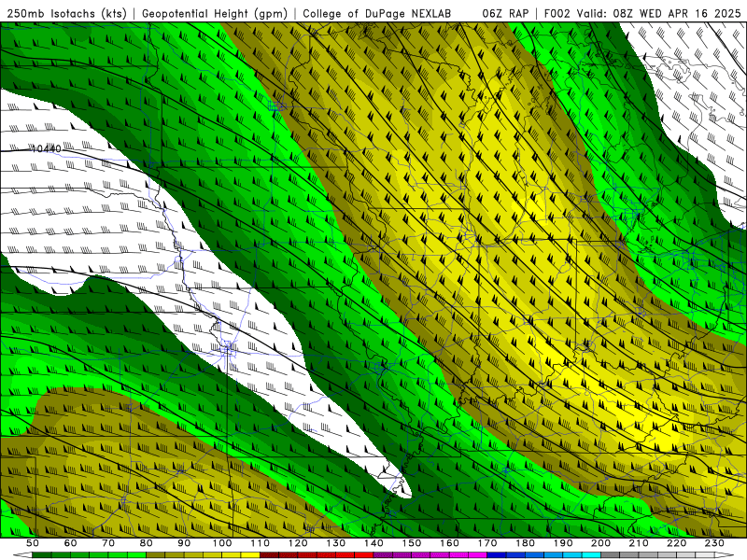Click the 170 value on the color bar
Image resolution: width=747 pixels, height=560 pixels.
pyautogui.click(x=487, y=543)
